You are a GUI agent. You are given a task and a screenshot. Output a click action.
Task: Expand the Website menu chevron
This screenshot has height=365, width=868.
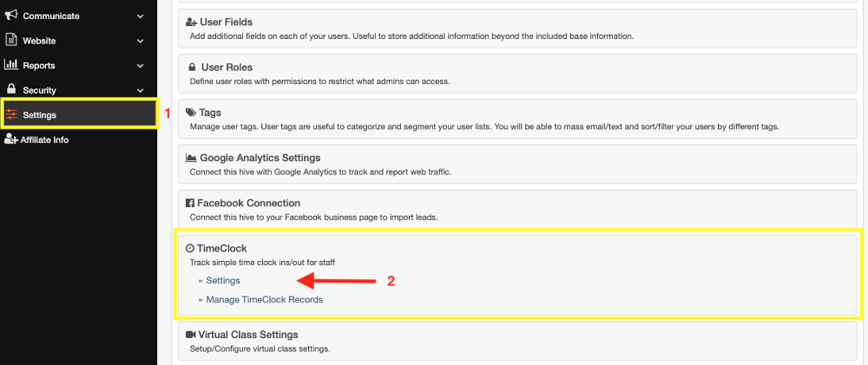[140, 41]
